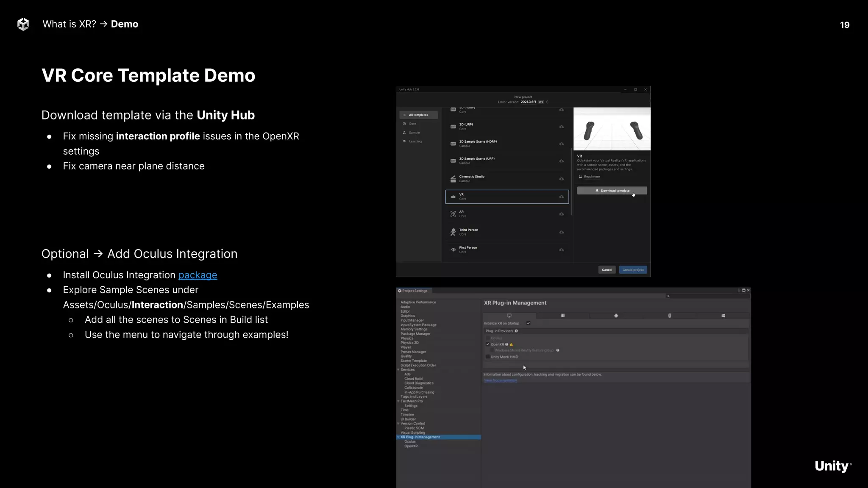Toggle the Oculus plug-in provider checkbox

click(487, 338)
